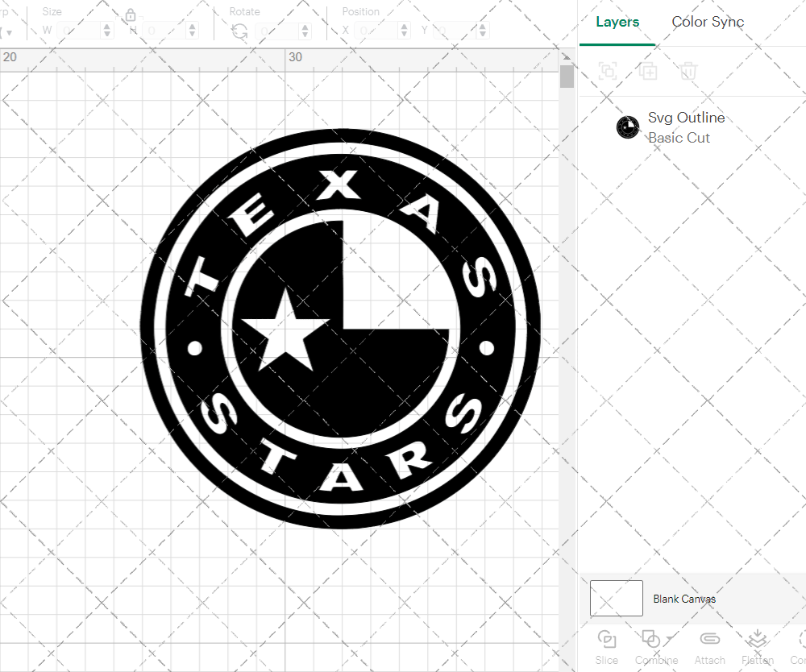Adjust the Position Y stepper arrows
806x672 pixels.
483,31
